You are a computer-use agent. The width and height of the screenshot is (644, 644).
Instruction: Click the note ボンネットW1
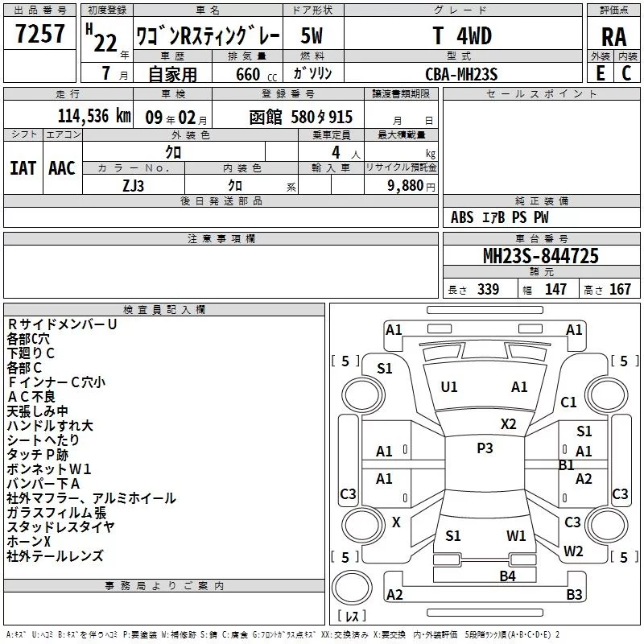tap(49, 469)
